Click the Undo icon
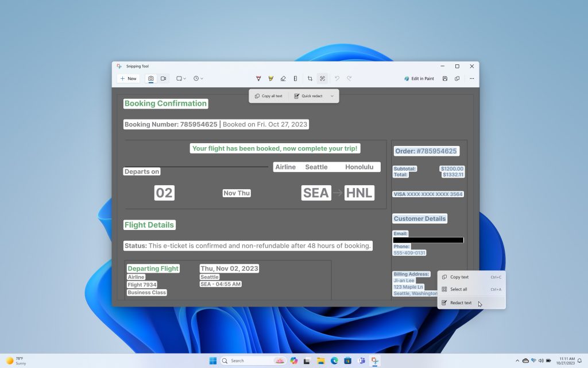This screenshot has width=588, height=368. click(336, 78)
